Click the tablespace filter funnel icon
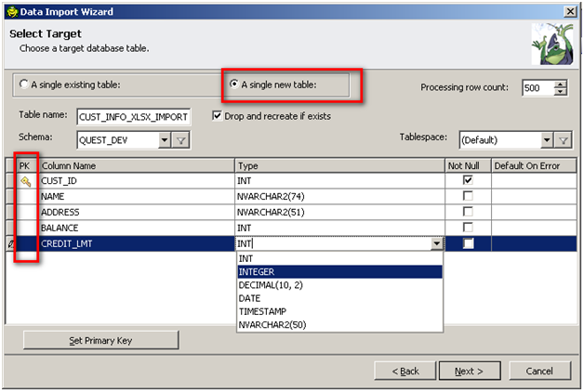Image resolution: width=584 pixels, height=392 pixels. (x=563, y=140)
